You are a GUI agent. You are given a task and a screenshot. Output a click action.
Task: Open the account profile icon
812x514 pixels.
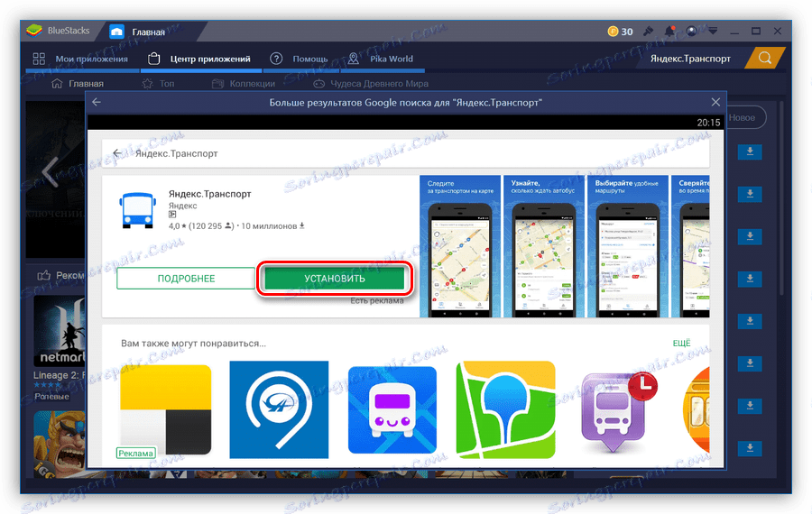[691, 31]
